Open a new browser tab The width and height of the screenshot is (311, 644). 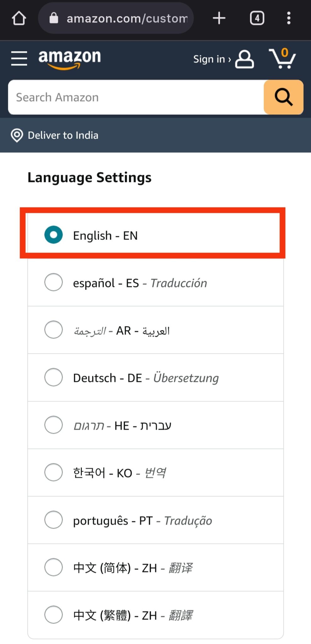[219, 18]
